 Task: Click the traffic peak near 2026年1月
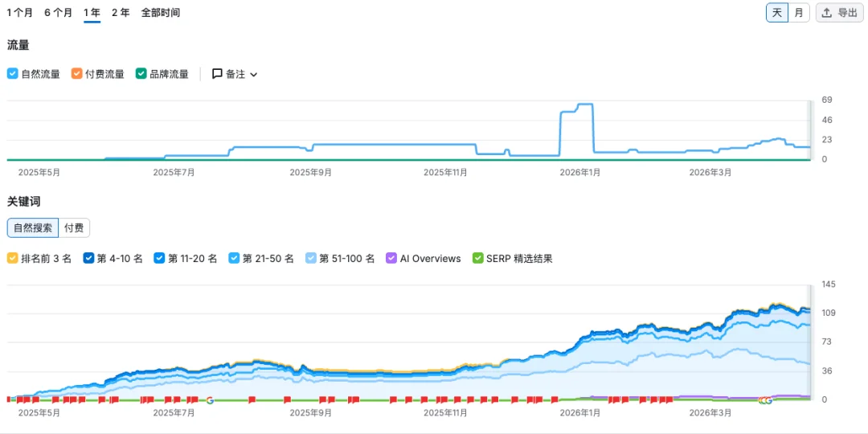585,104
